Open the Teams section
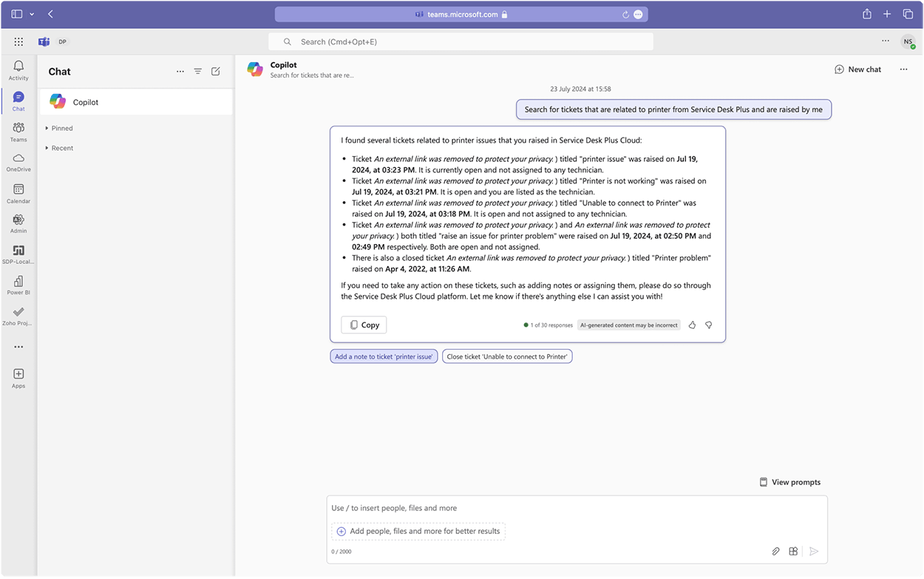Screen dimensions: 924x579 coord(18,132)
